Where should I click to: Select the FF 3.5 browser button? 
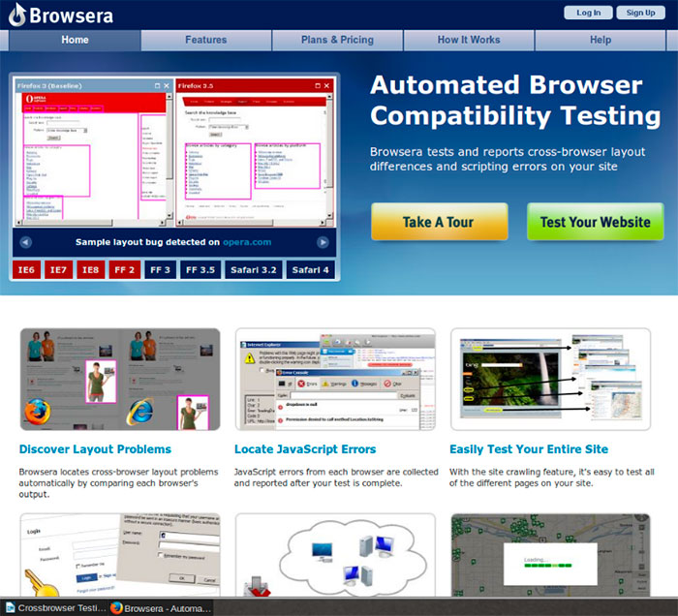click(x=200, y=270)
